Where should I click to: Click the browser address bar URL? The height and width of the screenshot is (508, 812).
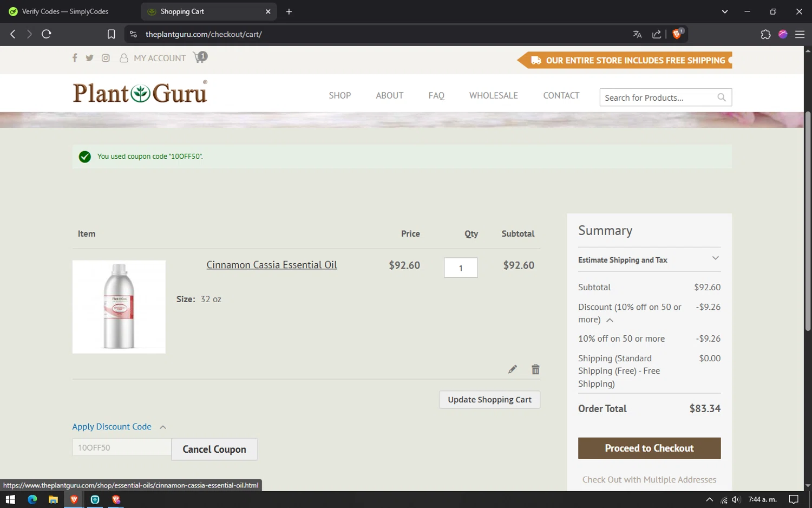pos(204,34)
